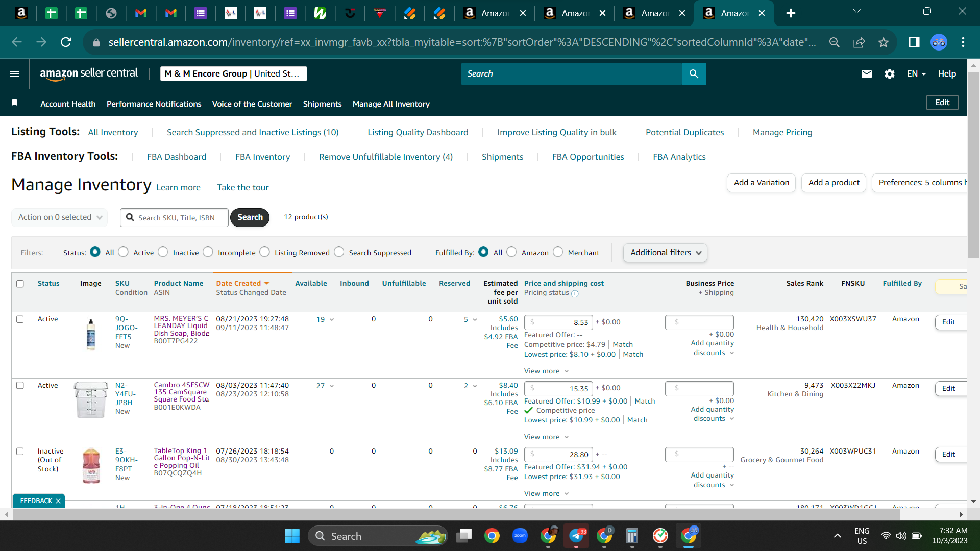The height and width of the screenshot is (551, 980).
Task: Click the search magnifier button in header
Action: coord(694,74)
